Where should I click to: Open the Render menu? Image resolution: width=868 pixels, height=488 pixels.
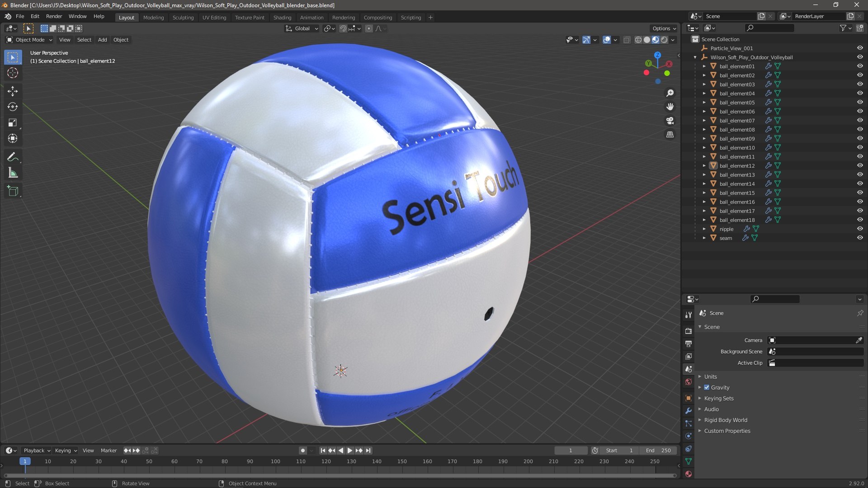[54, 16]
